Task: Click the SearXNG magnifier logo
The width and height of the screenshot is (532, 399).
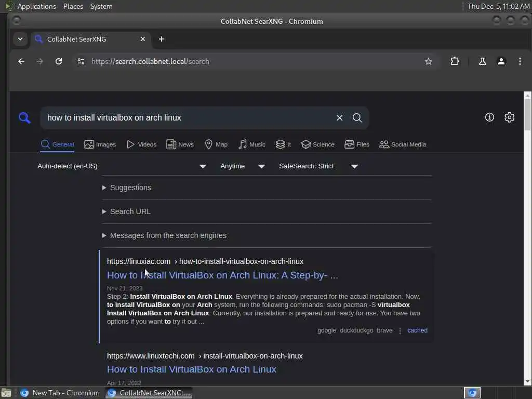Action: [x=24, y=118]
